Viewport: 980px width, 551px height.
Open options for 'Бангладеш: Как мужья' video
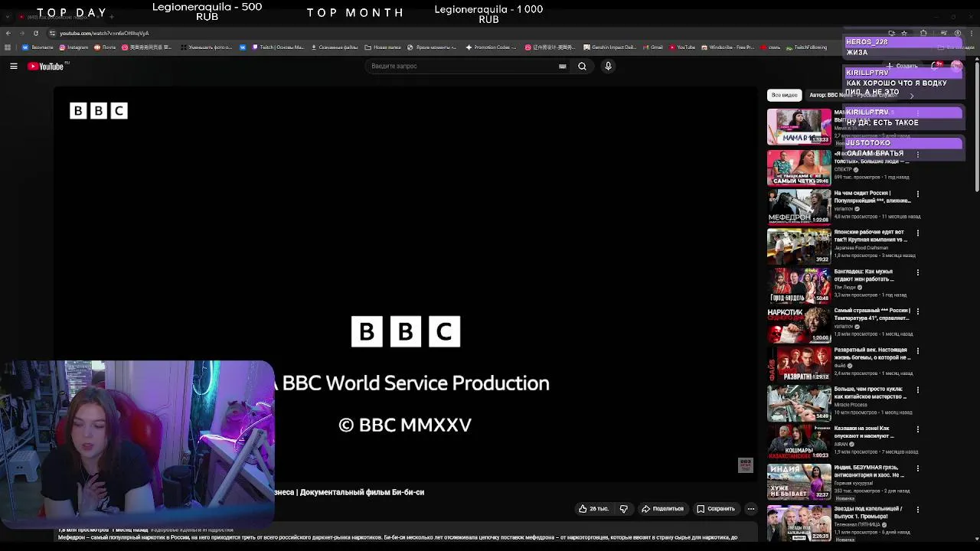[918, 272]
